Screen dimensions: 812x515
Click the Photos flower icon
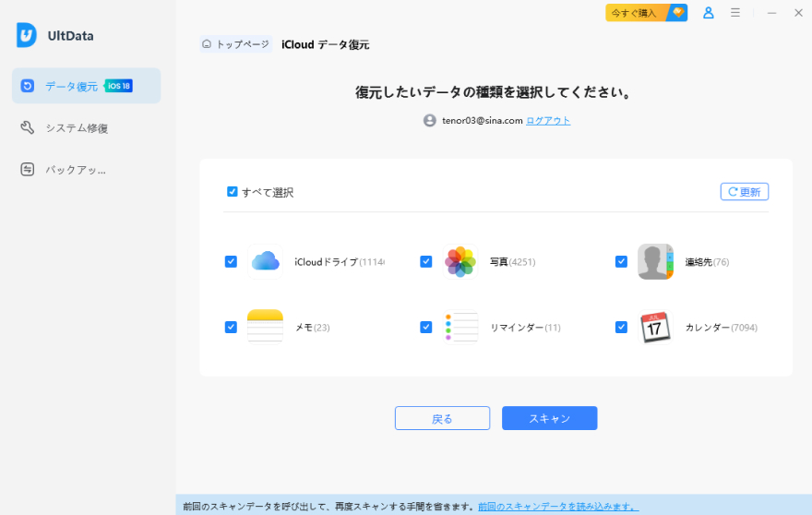460,261
